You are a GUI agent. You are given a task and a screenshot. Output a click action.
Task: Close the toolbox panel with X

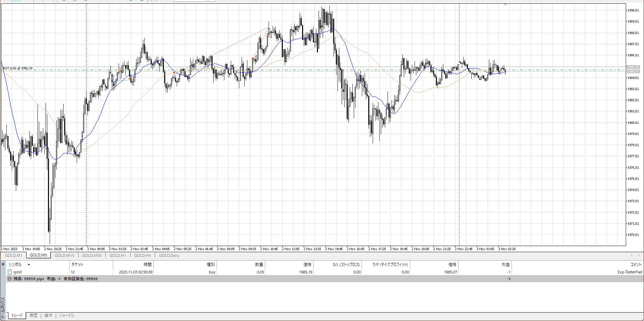coord(3,264)
